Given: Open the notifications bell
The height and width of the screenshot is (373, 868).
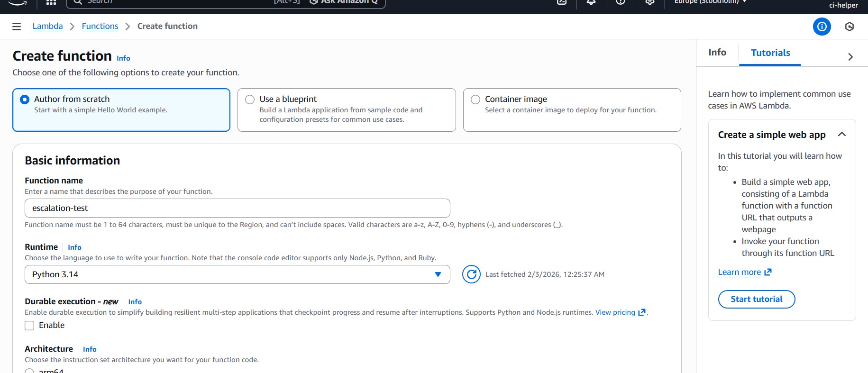Looking at the screenshot, I should coord(591,2).
